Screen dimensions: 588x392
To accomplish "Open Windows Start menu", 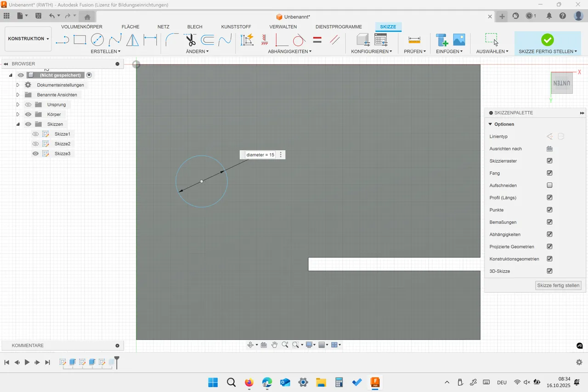I will click(213, 382).
